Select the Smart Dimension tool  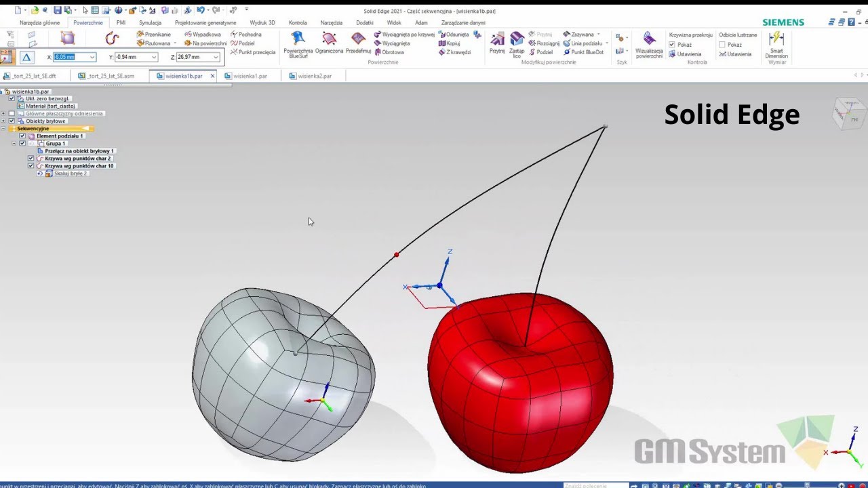tap(776, 45)
